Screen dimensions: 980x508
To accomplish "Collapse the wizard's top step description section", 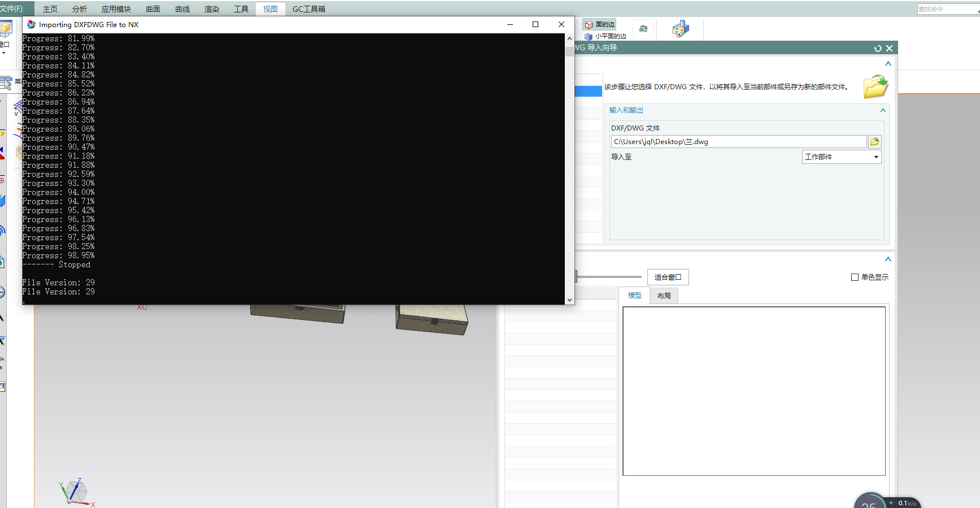I will 888,64.
